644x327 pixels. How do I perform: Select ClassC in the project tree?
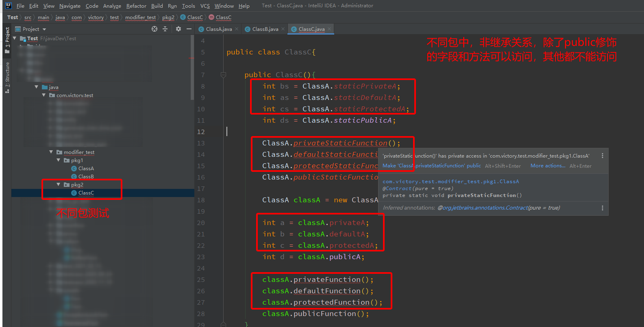click(86, 193)
